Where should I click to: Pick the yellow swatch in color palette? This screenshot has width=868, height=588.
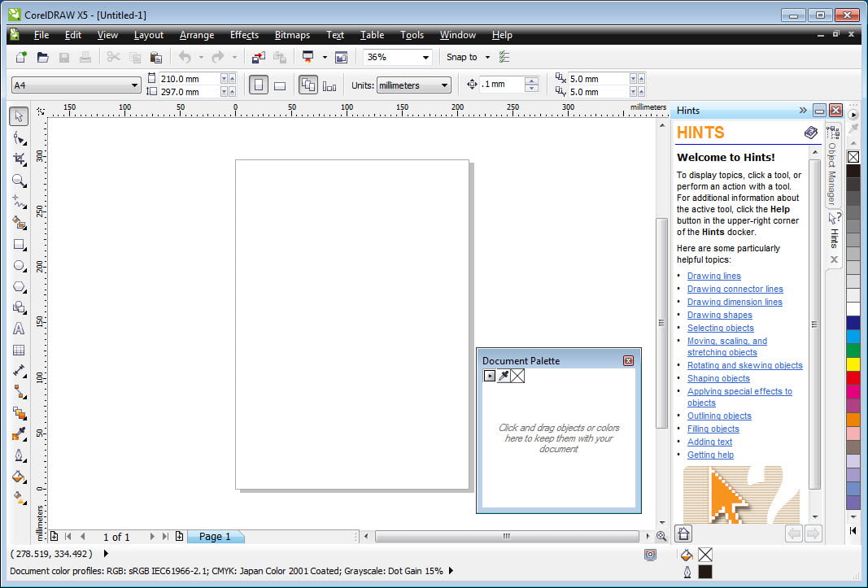click(853, 364)
